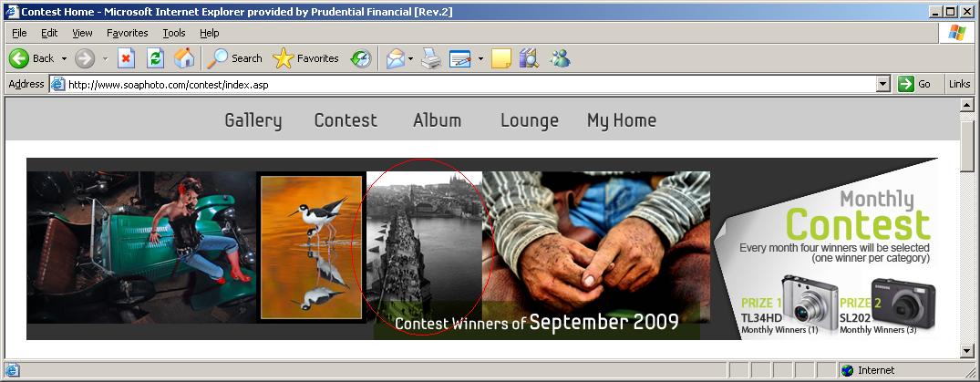
Task: Open the View menu
Action: click(x=82, y=33)
